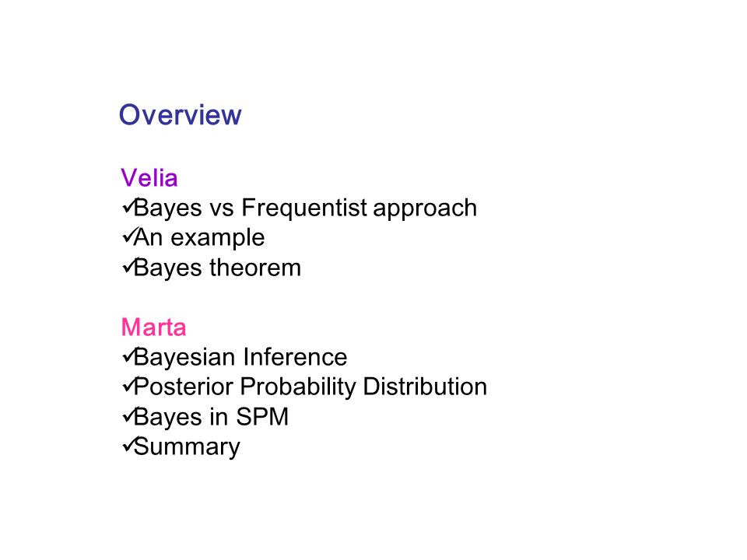Click checkmark beside Bayes theorem
Image resolution: width=747 pixels, height=560 pixels.
click(128, 266)
